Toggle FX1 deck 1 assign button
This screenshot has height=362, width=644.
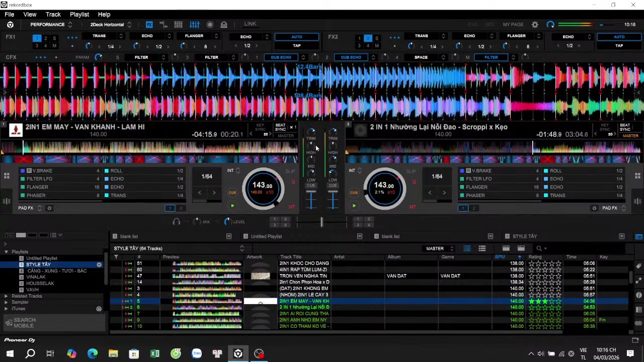point(37,38)
